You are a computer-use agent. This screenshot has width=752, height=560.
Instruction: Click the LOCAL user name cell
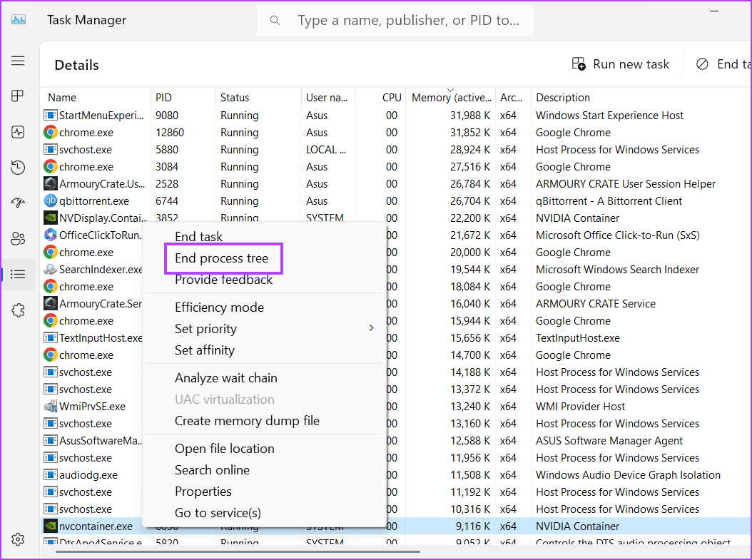click(326, 150)
